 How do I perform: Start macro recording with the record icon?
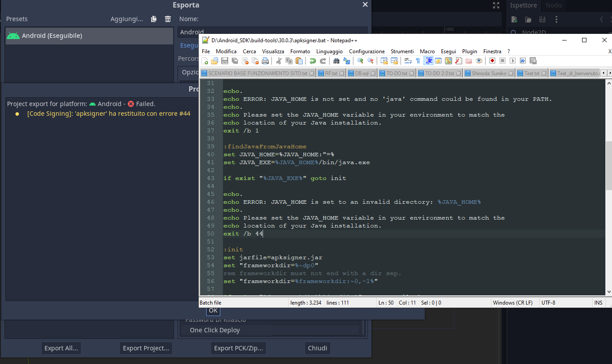[493, 61]
